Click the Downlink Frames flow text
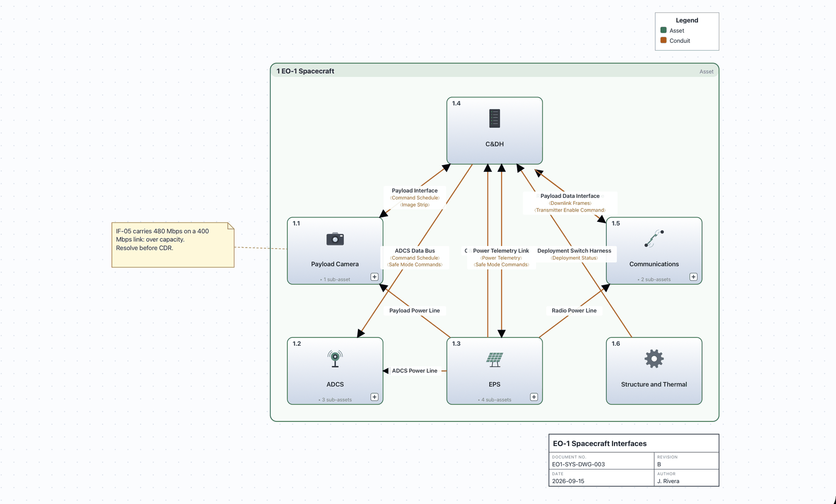The image size is (836, 504). 570,203
